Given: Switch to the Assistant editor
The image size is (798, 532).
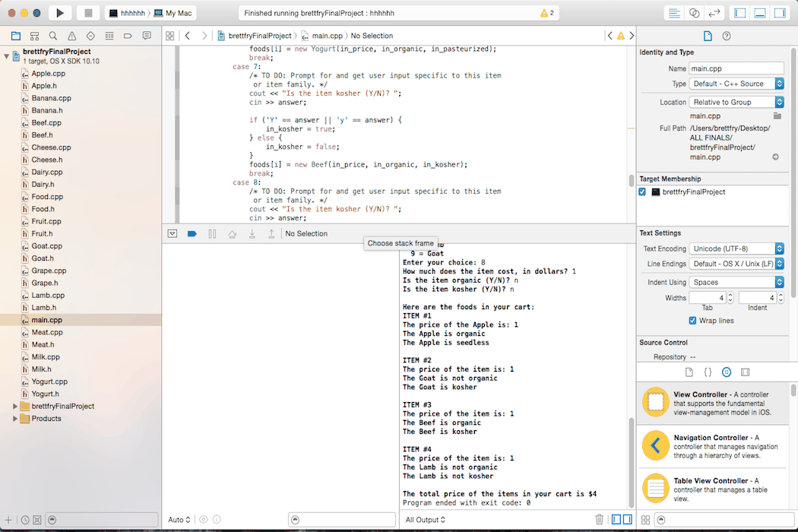Looking at the screenshot, I should [694, 13].
